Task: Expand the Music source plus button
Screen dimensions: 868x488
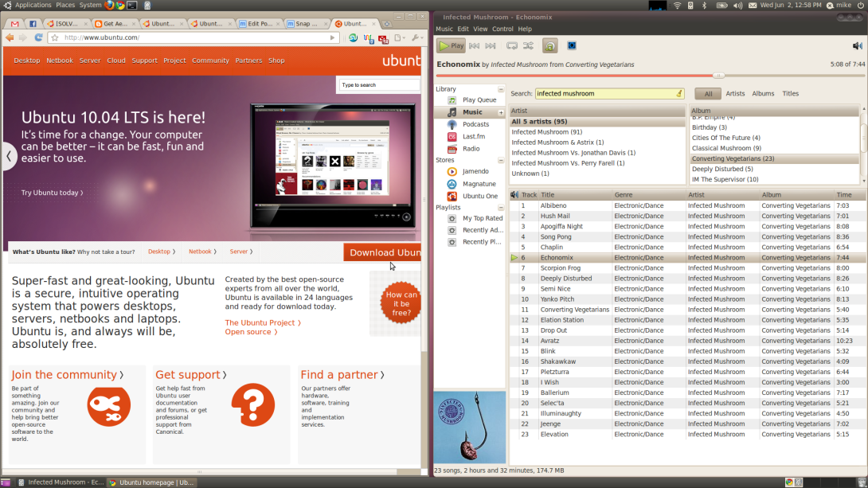Action: [501, 112]
